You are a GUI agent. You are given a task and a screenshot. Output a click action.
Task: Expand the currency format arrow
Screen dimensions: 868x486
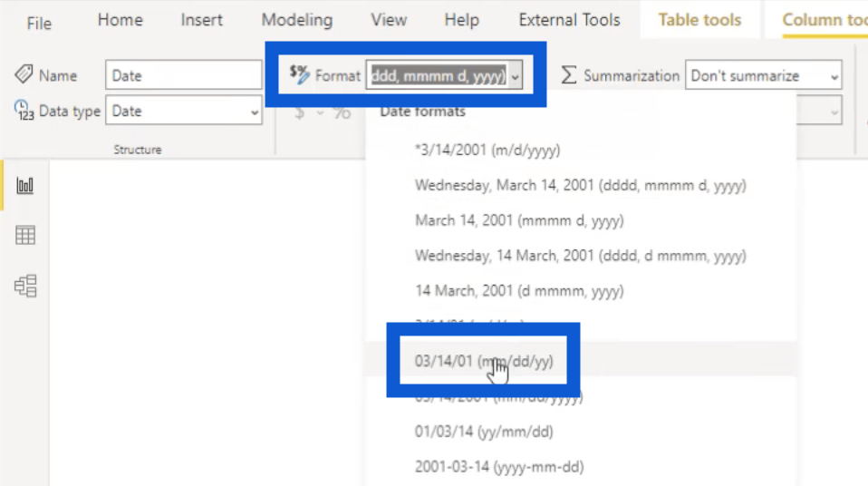(x=320, y=113)
